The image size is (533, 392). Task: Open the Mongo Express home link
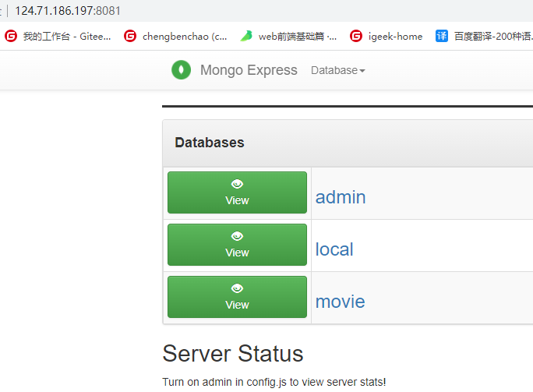[249, 70]
